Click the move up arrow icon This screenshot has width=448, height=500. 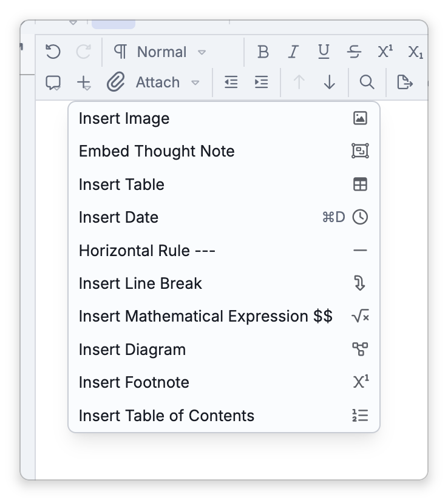(x=299, y=83)
